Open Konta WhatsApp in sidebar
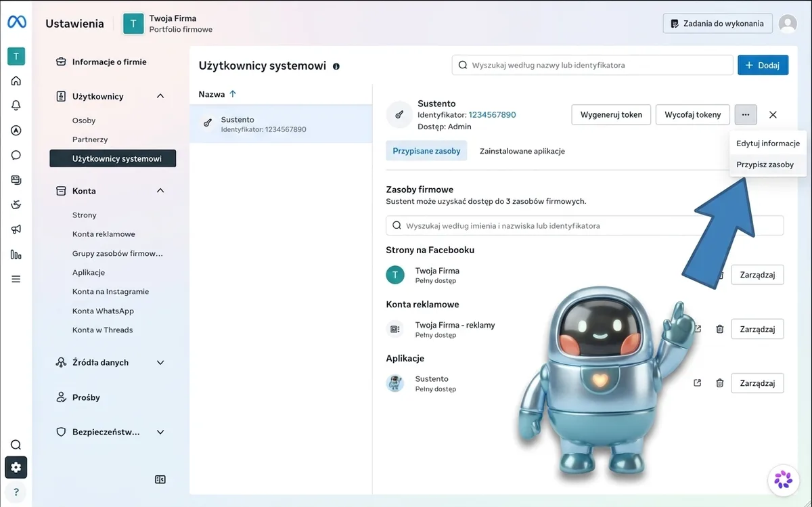This screenshot has height=507, width=812. (103, 311)
